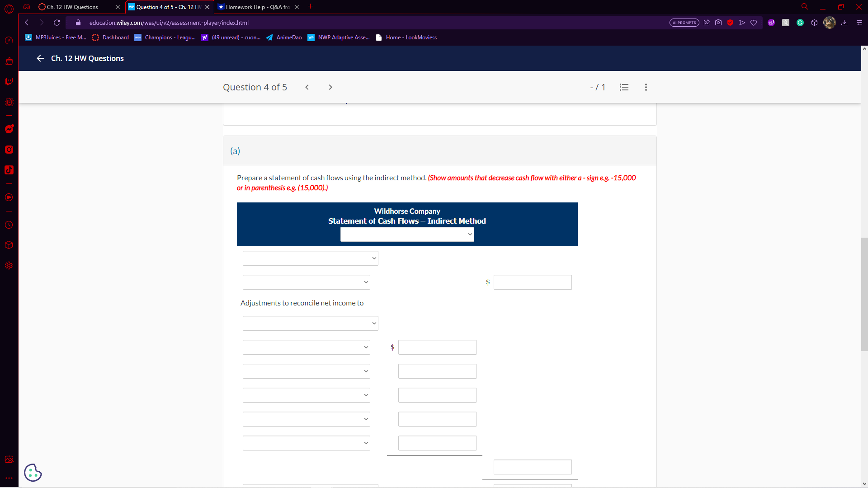
Task: Click the AI Prompts button in the address bar
Action: pos(684,23)
